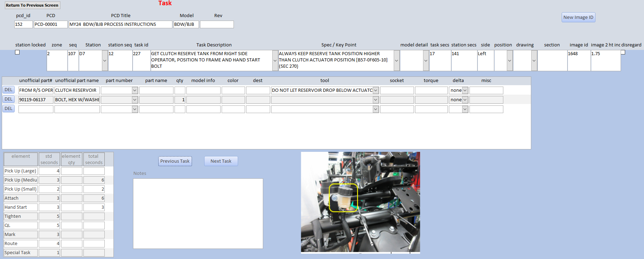Viewport: 644px width, 259px height.
Task: Expand tool dropdown in first part row
Action: pyautogui.click(x=376, y=90)
